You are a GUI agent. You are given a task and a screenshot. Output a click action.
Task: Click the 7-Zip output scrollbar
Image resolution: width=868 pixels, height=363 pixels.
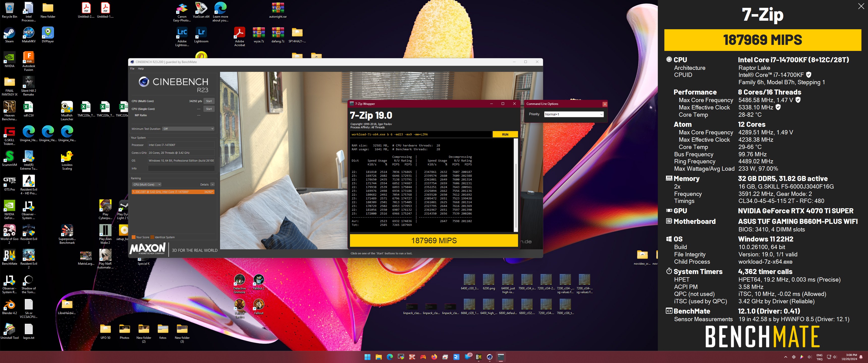[x=516, y=185]
